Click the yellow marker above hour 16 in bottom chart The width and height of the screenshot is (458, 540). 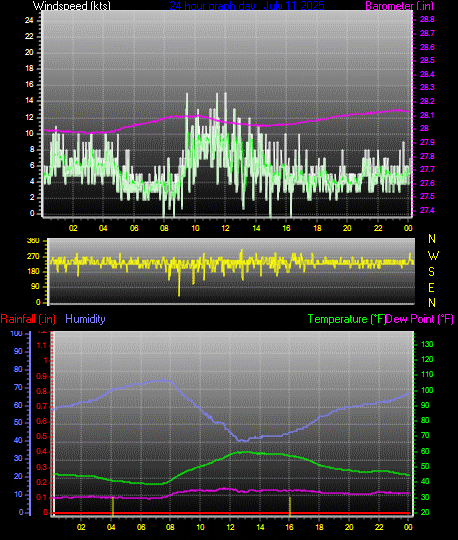point(290,506)
